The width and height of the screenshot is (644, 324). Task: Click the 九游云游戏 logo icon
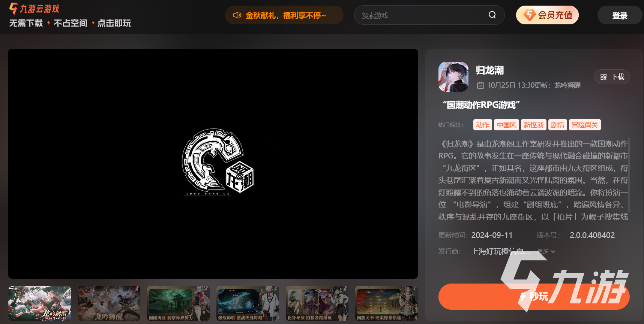pyautogui.click(x=14, y=8)
